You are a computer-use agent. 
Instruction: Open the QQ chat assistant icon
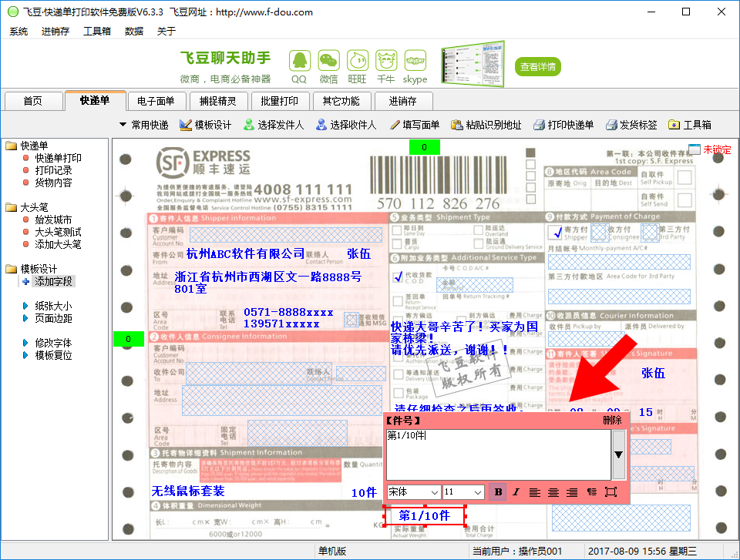(299, 62)
